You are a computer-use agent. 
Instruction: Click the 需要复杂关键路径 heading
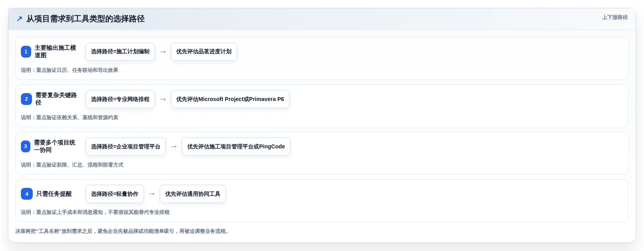(x=56, y=99)
